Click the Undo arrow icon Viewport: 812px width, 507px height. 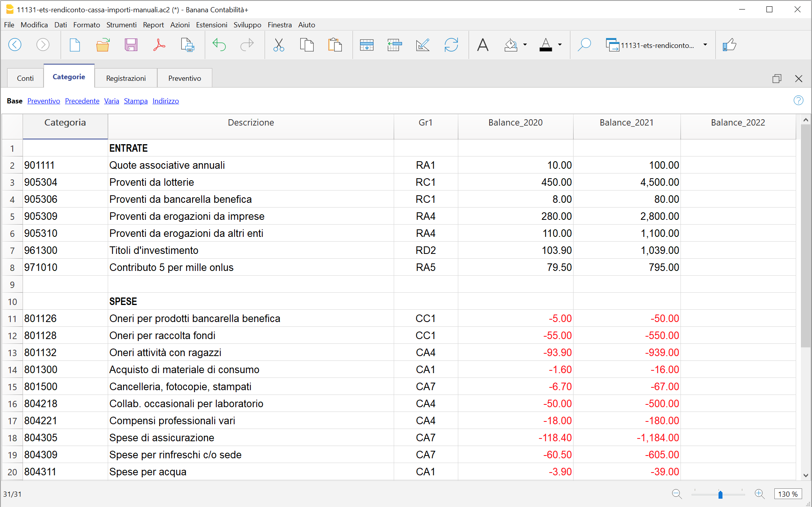(x=219, y=45)
